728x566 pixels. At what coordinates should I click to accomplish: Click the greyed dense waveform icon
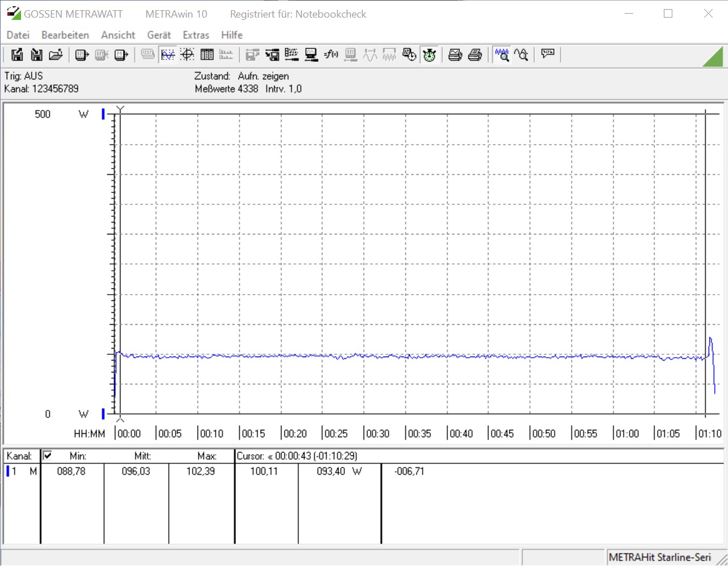coord(390,54)
